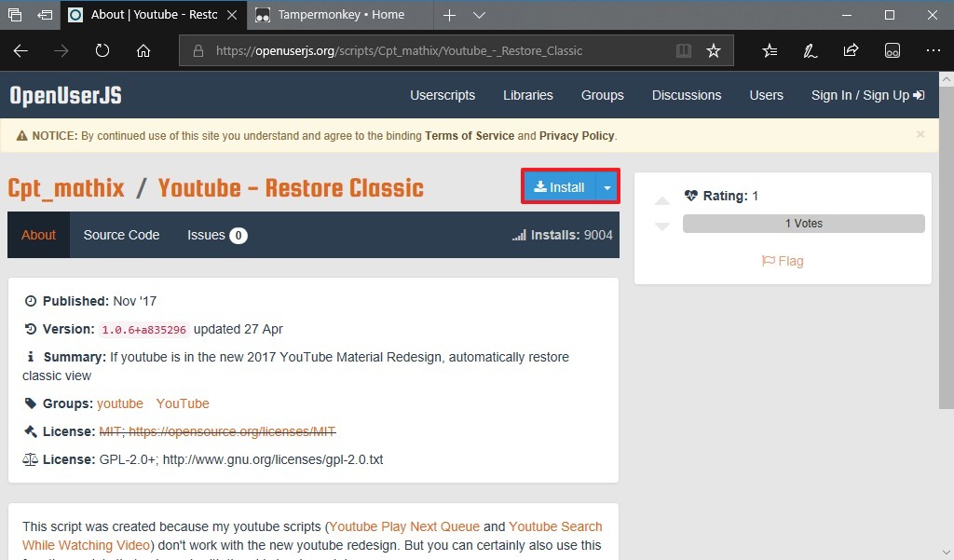Click the 1 Votes rating bar
The height and width of the screenshot is (560, 954).
tap(804, 224)
